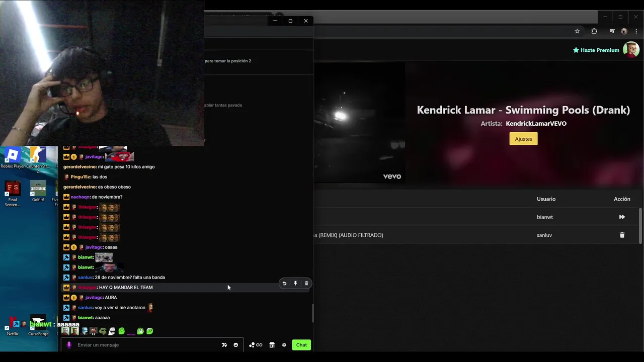Open the channel points infinity icon
Viewport: 644px width, 362px height.
pos(256,345)
